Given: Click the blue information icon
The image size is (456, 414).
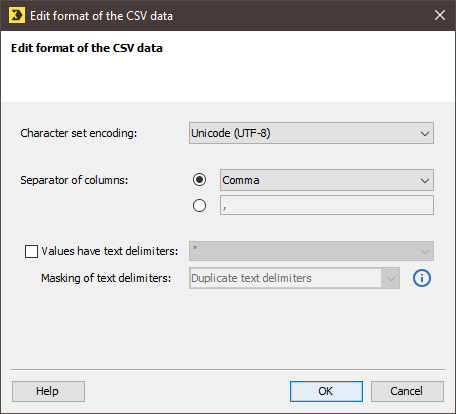Looking at the screenshot, I should [422, 278].
